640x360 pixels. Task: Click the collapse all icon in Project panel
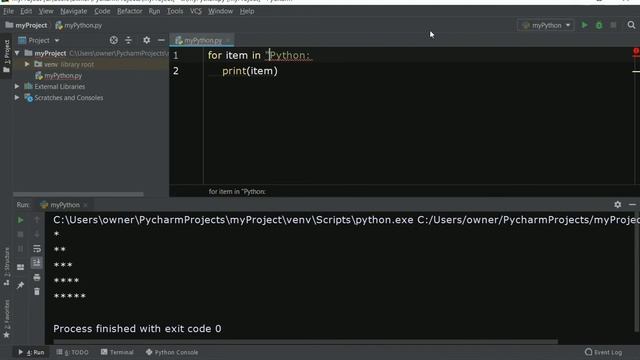(128, 40)
